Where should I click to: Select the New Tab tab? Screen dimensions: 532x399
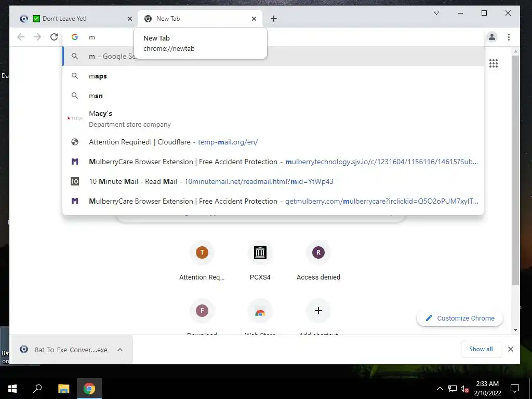[200, 19]
